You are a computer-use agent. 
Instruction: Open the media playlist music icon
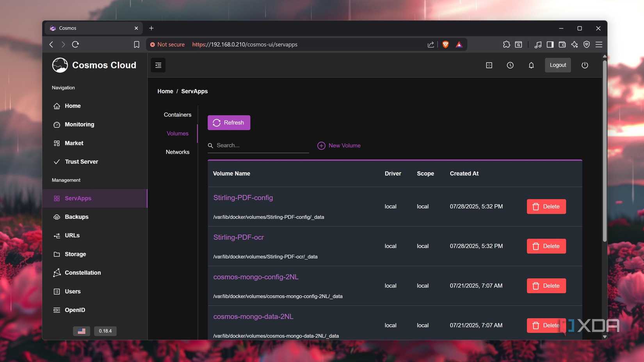click(x=538, y=44)
